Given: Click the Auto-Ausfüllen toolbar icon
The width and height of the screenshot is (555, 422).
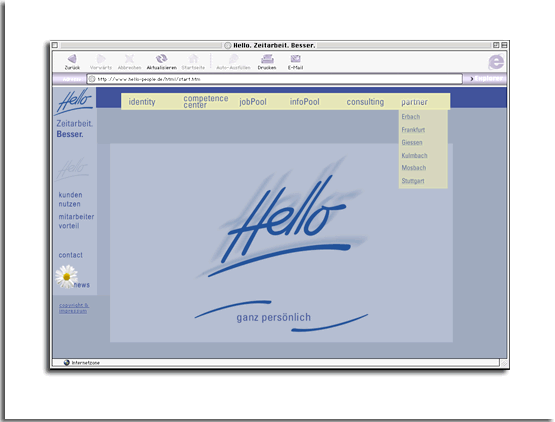Looking at the screenshot, I should point(233,59).
